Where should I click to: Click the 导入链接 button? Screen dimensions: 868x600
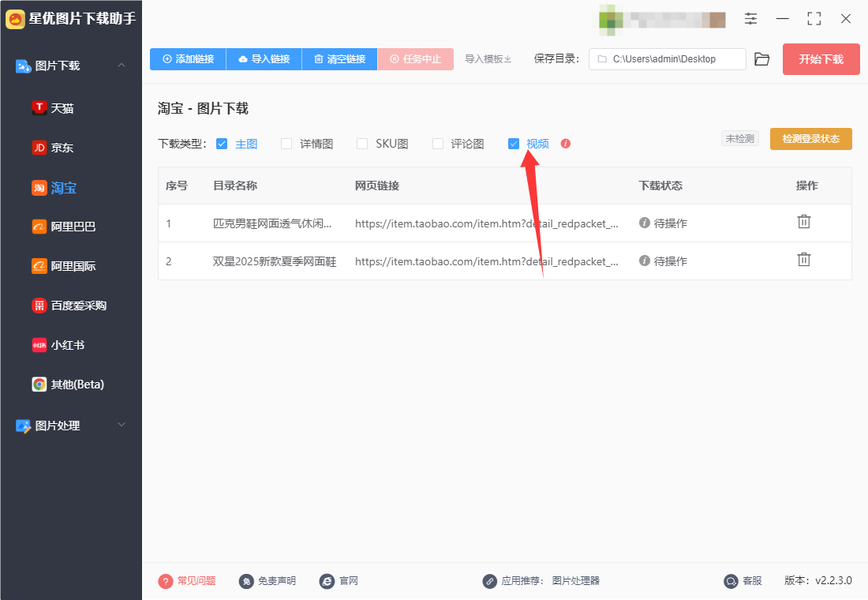pos(264,59)
